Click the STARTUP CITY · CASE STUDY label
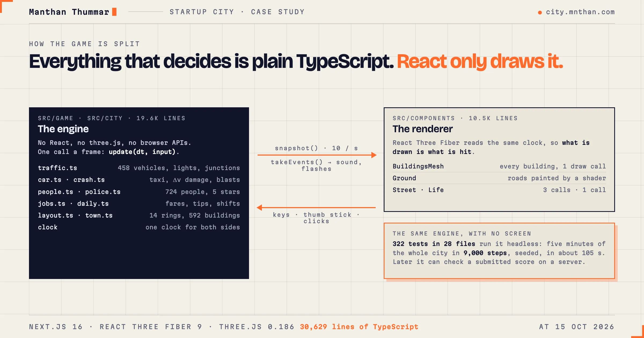 [x=237, y=12]
